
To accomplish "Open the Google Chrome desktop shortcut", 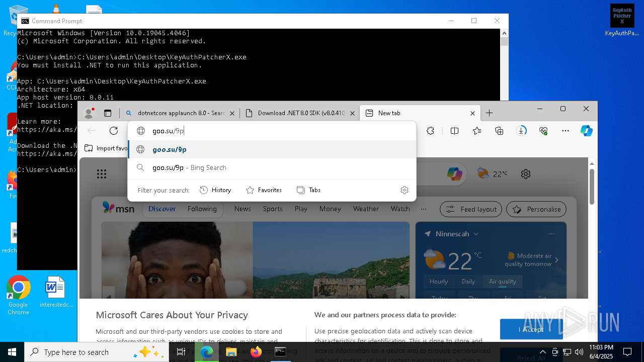I will coord(19,295).
